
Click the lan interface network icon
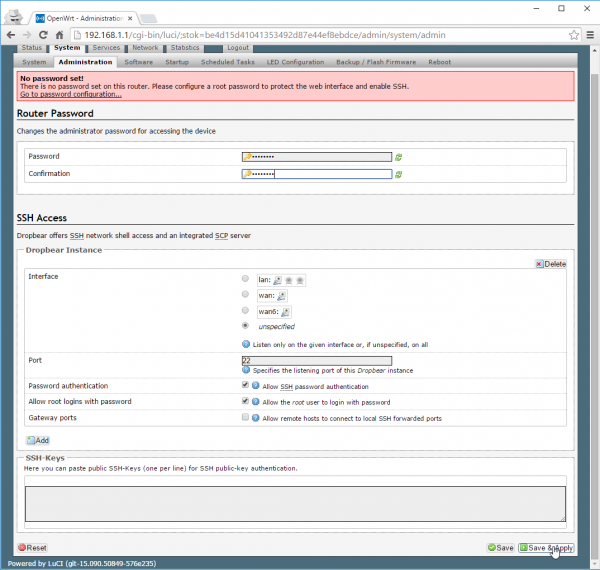277,281
